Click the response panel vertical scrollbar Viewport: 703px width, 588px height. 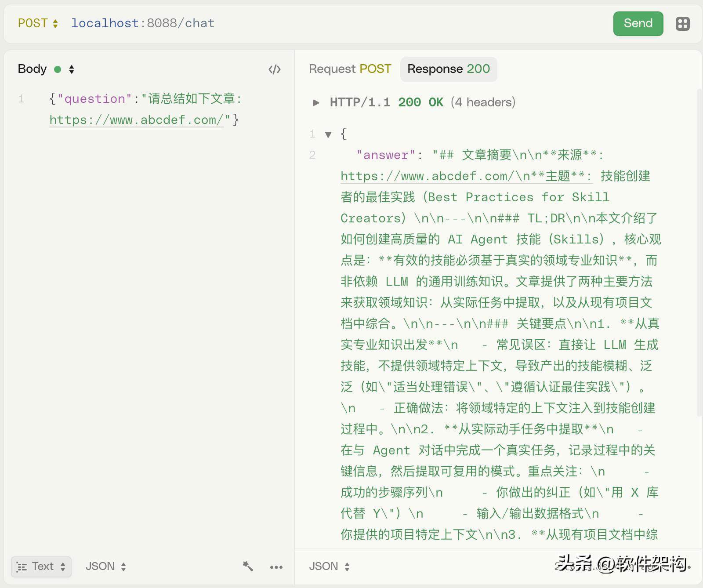[x=699, y=253]
